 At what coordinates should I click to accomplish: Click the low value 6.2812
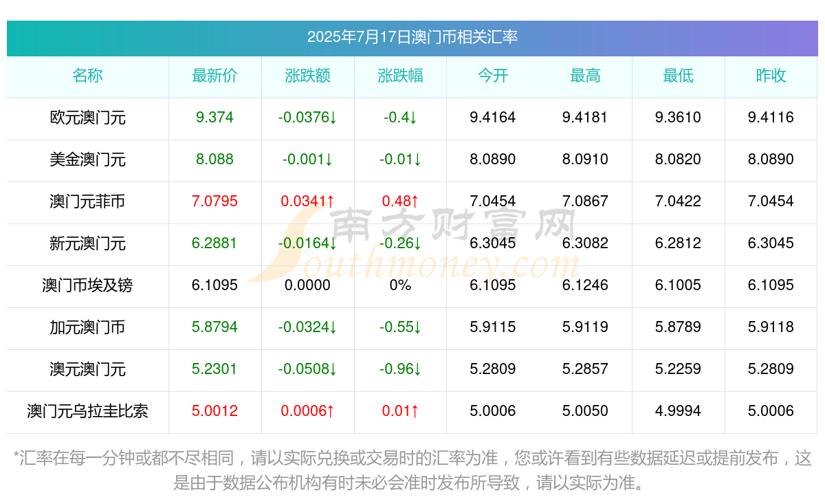click(x=679, y=243)
